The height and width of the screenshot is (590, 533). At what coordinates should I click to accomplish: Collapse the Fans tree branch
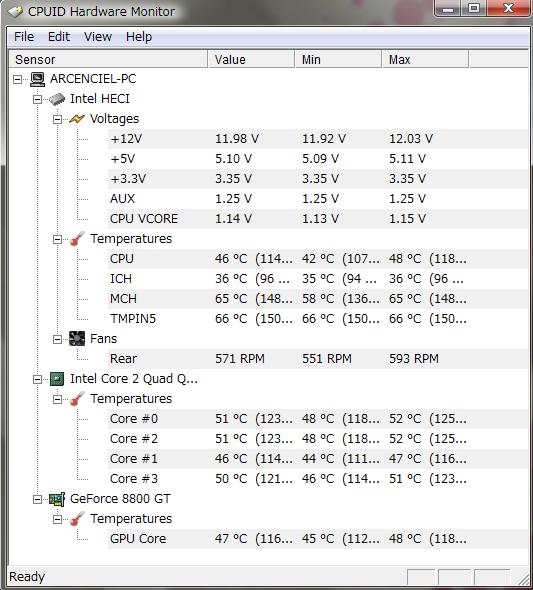57,339
